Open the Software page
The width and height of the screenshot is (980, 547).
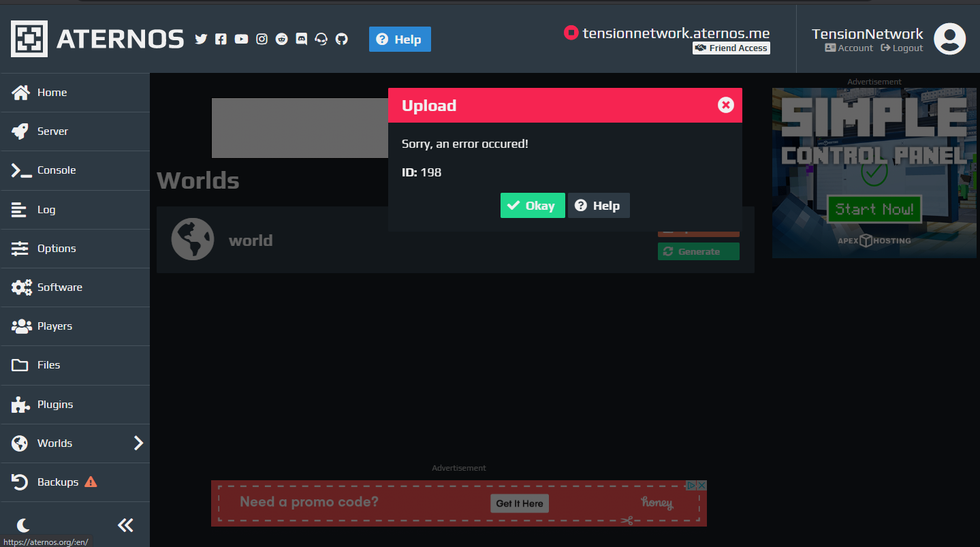tap(75, 287)
